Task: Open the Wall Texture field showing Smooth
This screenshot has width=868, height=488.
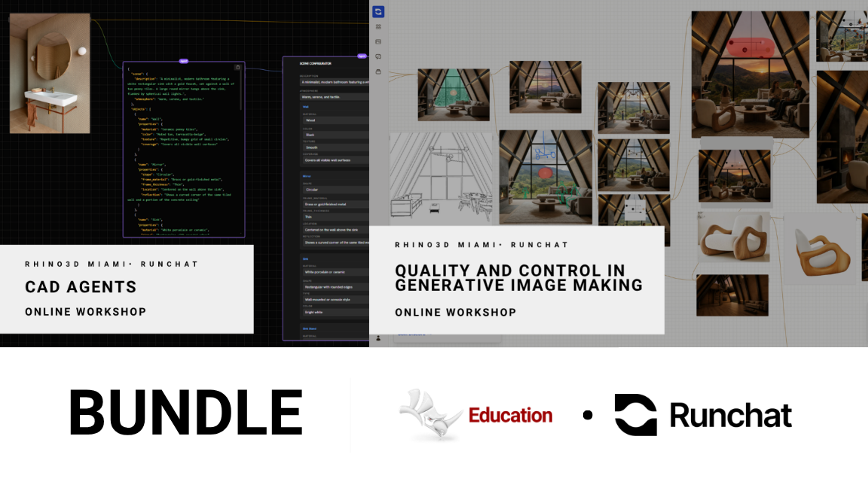Action: (335, 148)
